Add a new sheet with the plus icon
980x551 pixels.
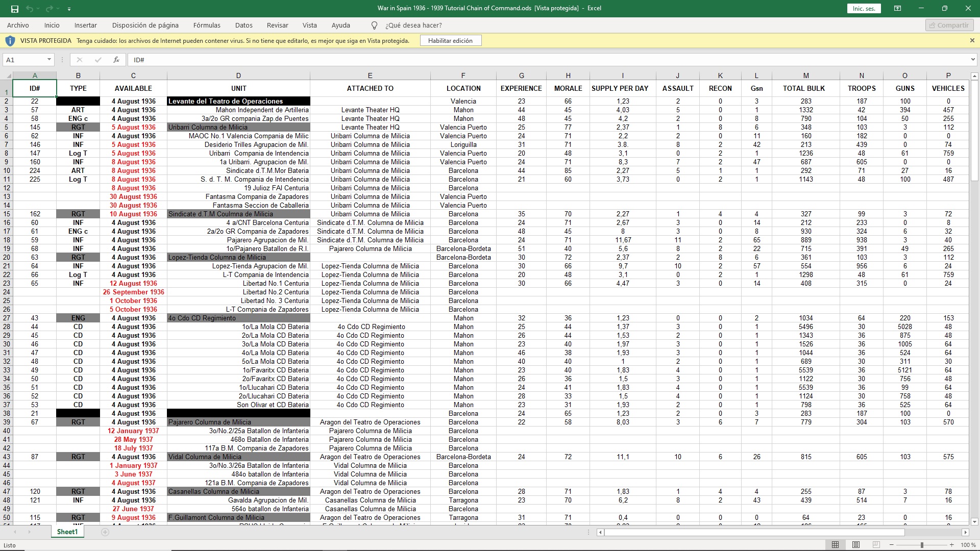pos(105,532)
